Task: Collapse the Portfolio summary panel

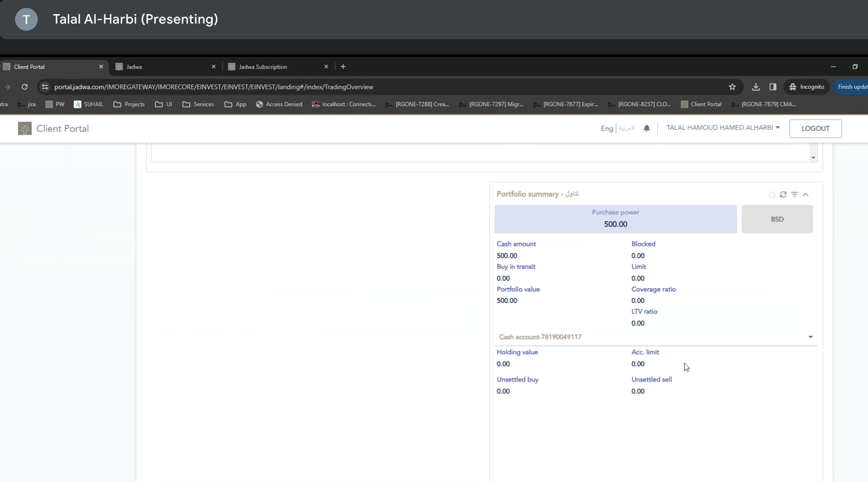Action: click(806, 194)
